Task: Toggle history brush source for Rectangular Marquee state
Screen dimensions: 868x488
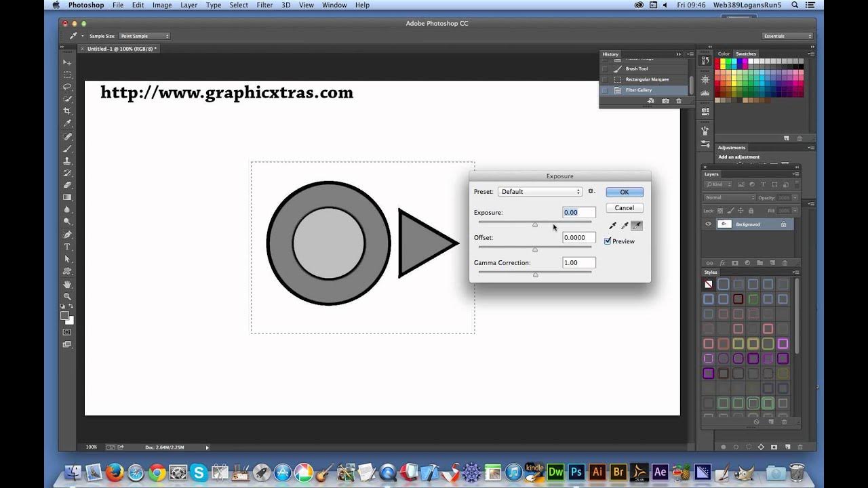Action: pyautogui.click(x=606, y=79)
